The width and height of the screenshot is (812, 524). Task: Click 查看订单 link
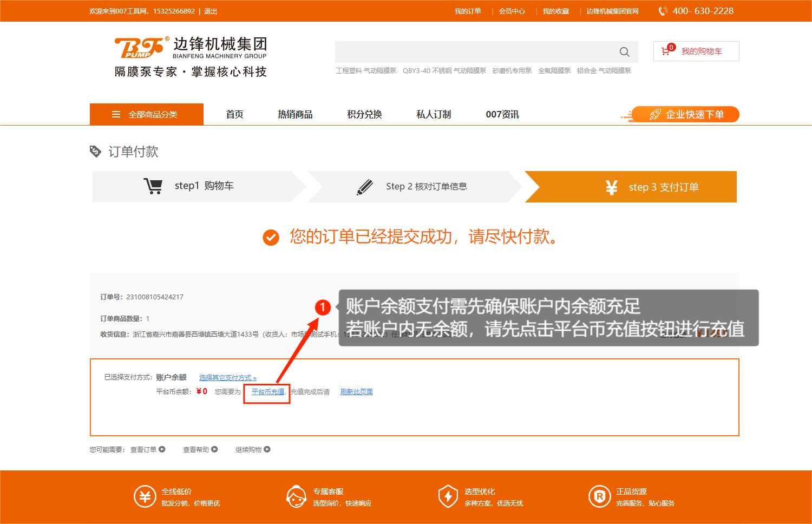143,449
